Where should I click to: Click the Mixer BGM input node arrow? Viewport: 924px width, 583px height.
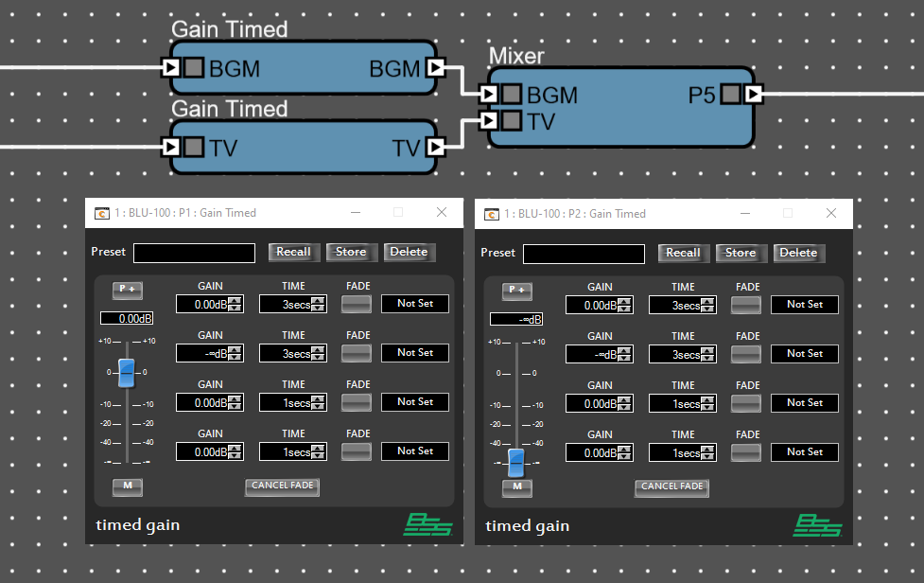pyautogui.click(x=489, y=94)
